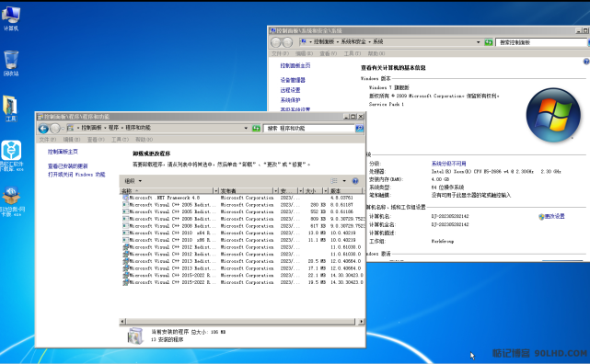Click the flag icon in the 系统 window breadcrumb
590x364 pixels.
point(303,41)
